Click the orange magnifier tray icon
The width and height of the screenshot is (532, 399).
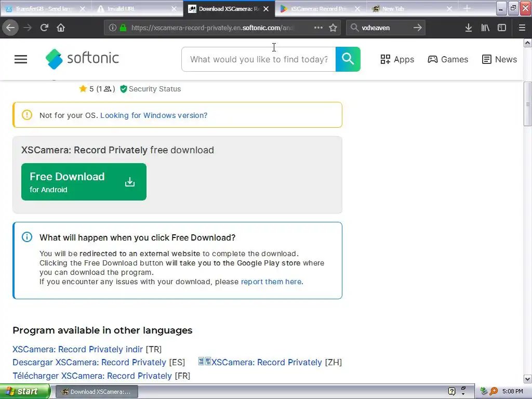494,392
